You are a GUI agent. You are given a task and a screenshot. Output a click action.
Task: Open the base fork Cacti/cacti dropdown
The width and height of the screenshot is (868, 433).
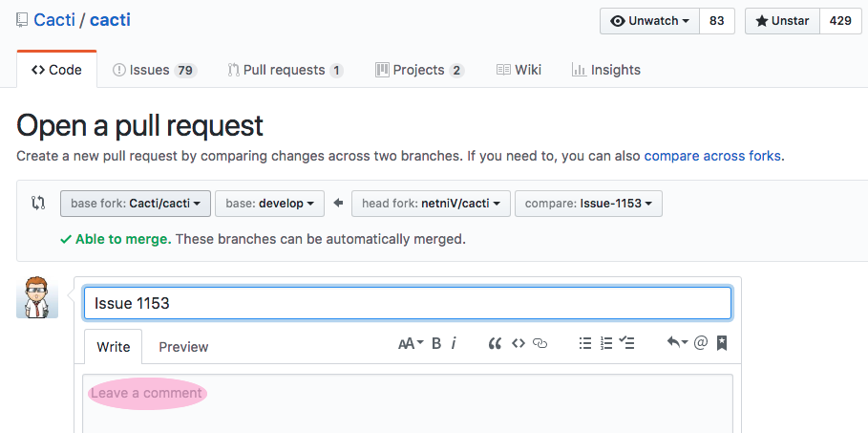coord(136,204)
